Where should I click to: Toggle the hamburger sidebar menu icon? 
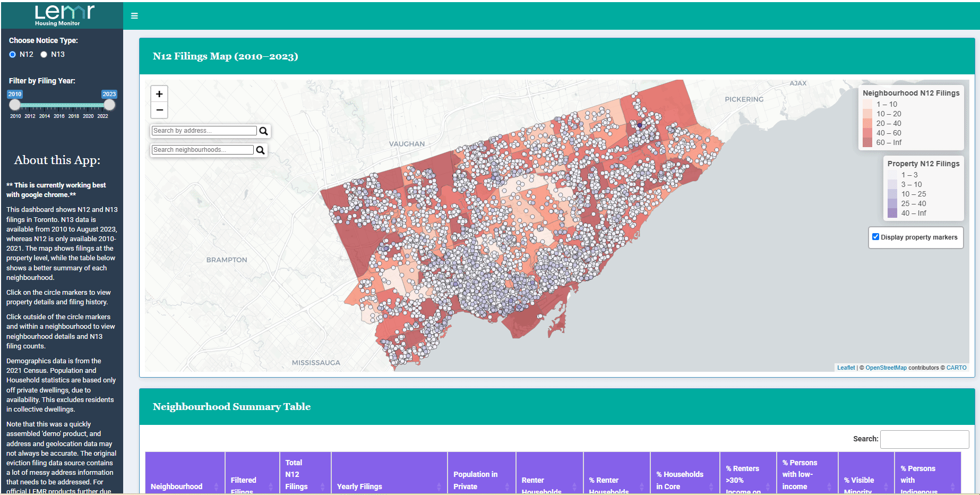(134, 16)
